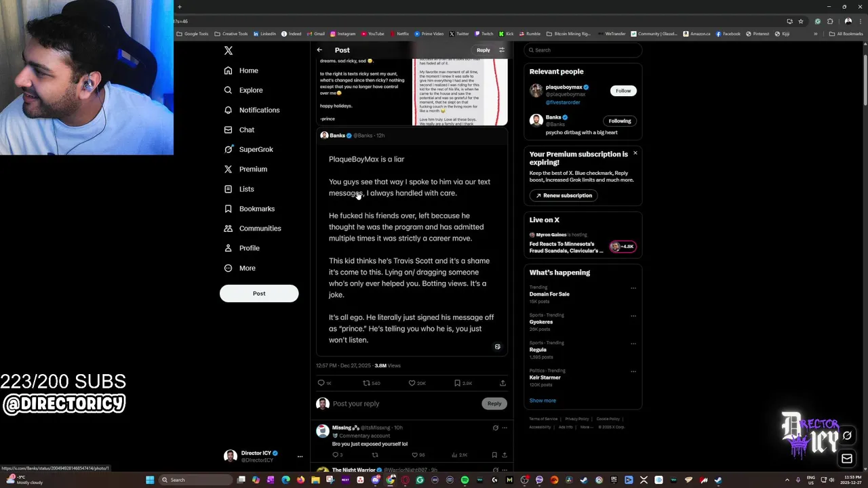This screenshot has width=868, height=488.
Task: Open more options on The Night Warrior reply
Action: click(x=504, y=470)
